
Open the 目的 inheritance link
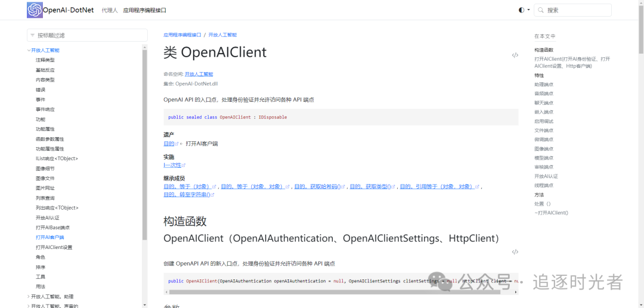169,144
